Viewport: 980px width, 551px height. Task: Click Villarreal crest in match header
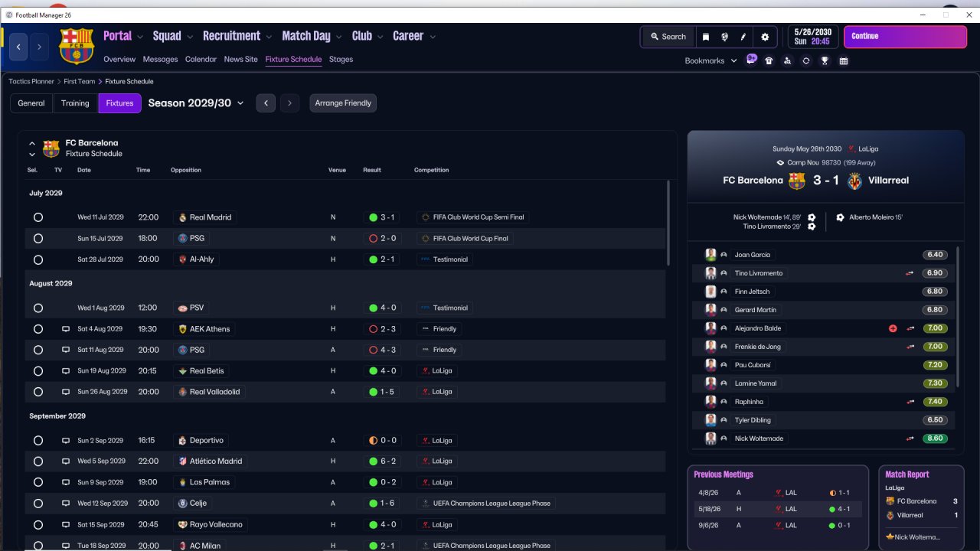[x=854, y=181]
